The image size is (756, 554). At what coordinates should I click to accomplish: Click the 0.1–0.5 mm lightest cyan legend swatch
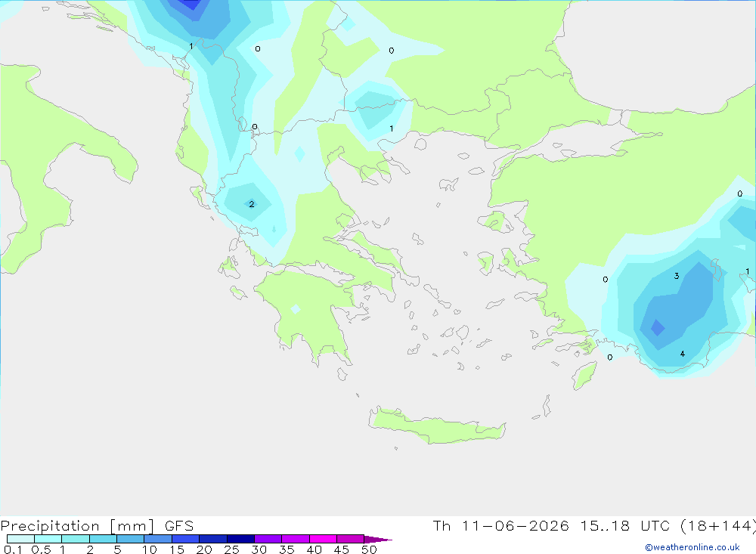[20, 539]
